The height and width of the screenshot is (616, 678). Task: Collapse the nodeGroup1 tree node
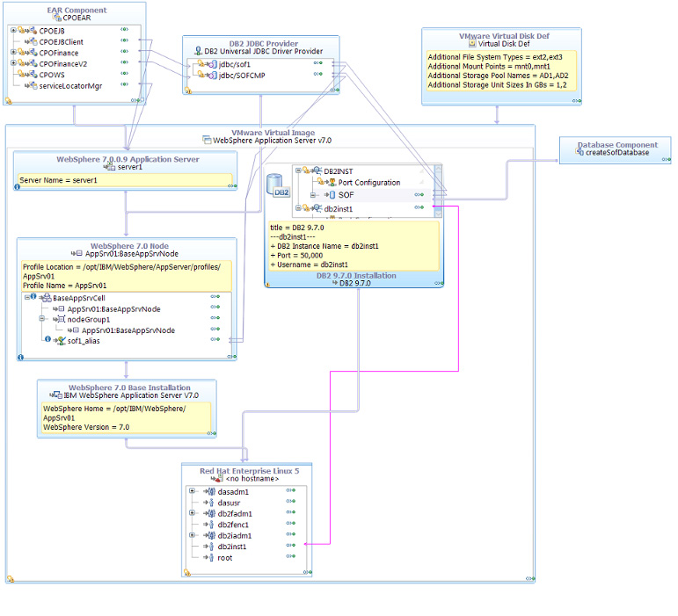[x=41, y=318]
